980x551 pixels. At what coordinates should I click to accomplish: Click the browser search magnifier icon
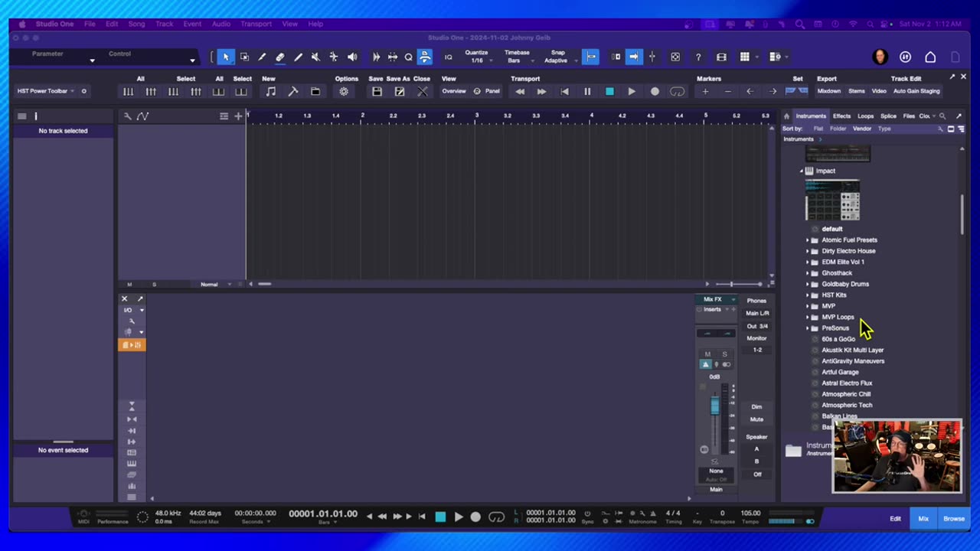[x=942, y=116]
